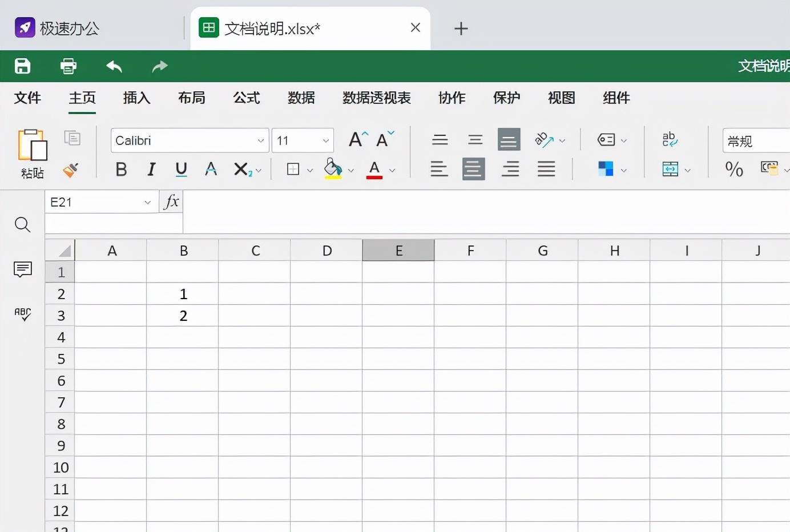Expand the font color dropdown arrow
The image size is (790, 532).
click(x=392, y=170)
